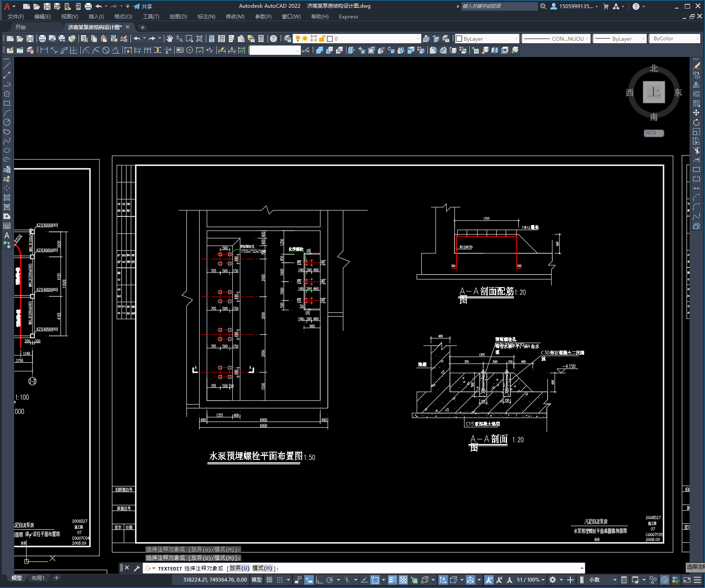Viewport: 705px width, 588px height.
Task: Toggle the layer lock padlock icon
Action: point(322,39)
